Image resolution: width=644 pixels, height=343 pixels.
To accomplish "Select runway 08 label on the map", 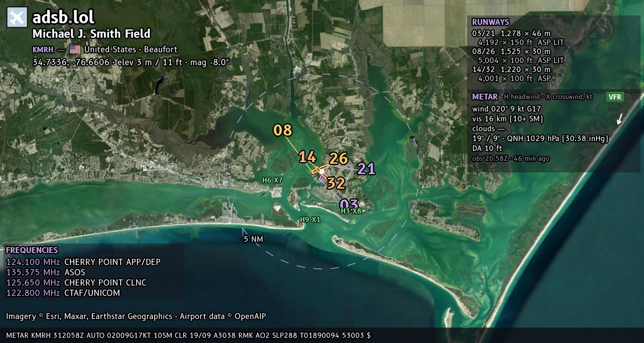I will pos(283,130).
